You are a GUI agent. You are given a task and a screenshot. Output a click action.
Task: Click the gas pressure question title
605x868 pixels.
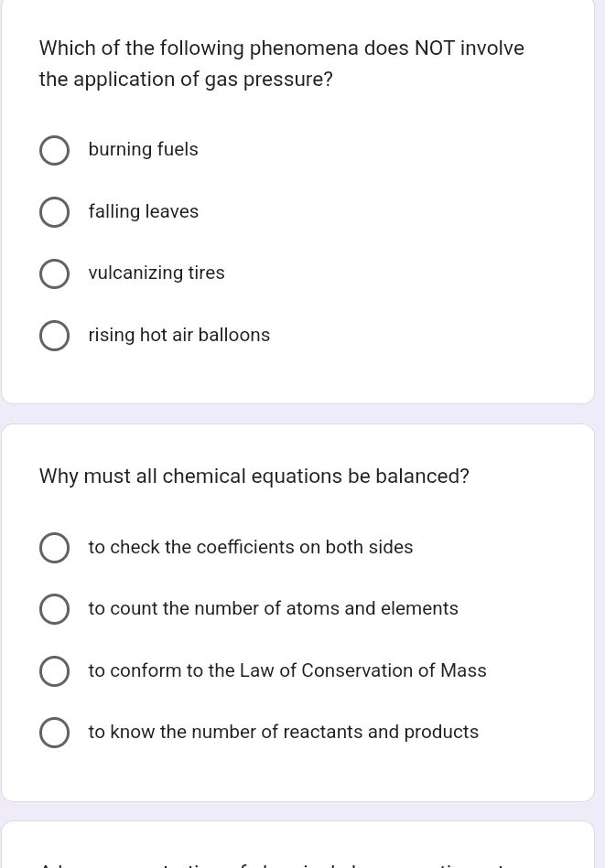[281, 63]
